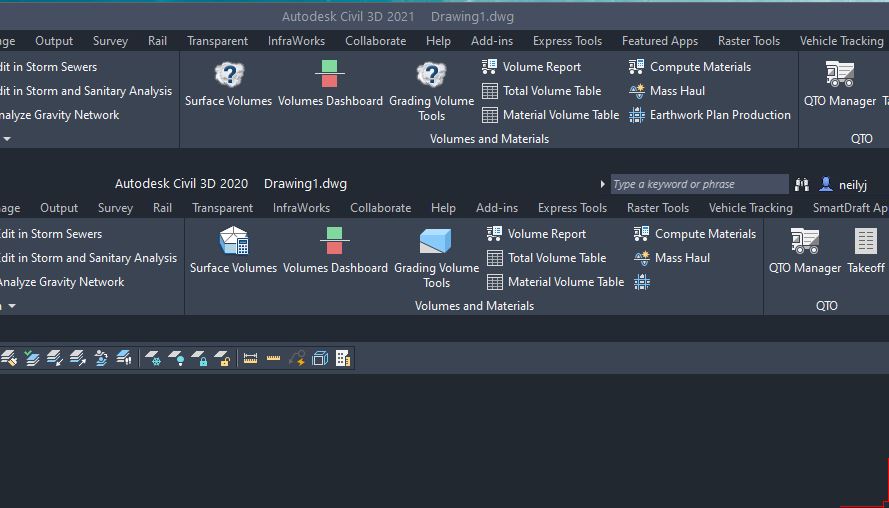This screenshot has width=889, height=508.
Task: Open Featured Apps tab in Civil 3D 2021
Action: point(660,41)
